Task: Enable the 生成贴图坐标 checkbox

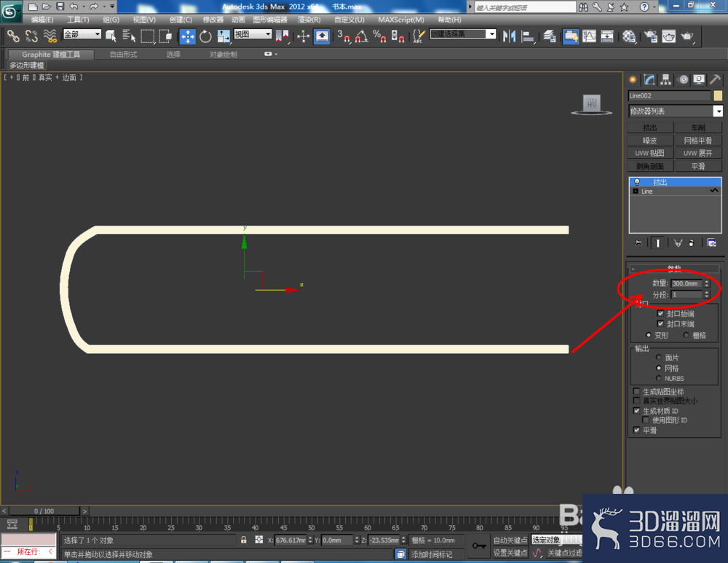Action: 636,392
